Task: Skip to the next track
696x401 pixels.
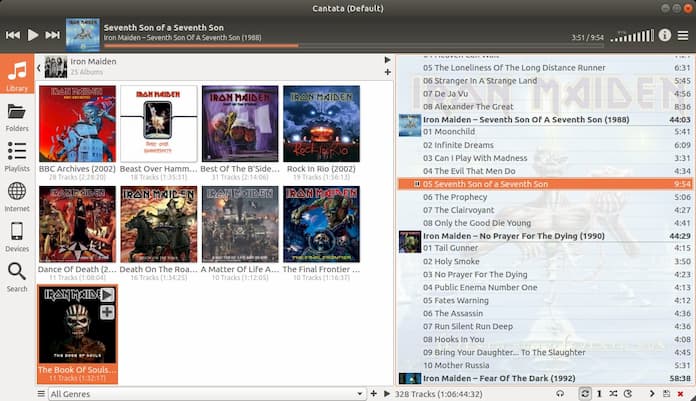Action: coord(53,35)
